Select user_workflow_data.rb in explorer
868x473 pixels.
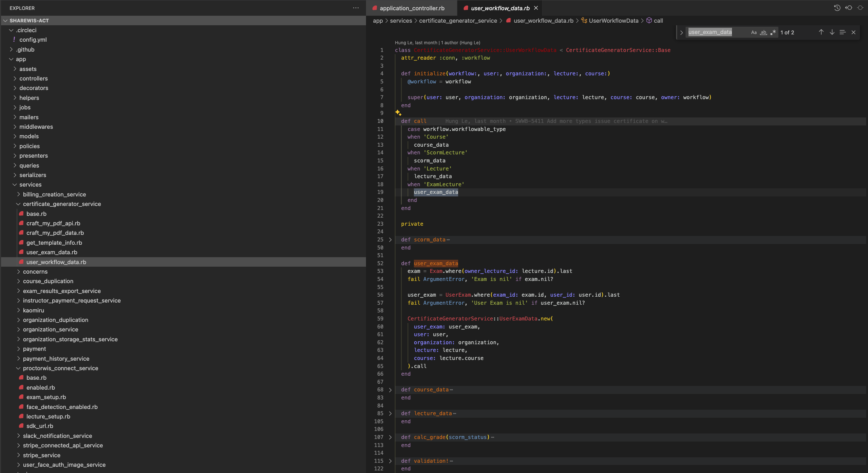point(184,262)
